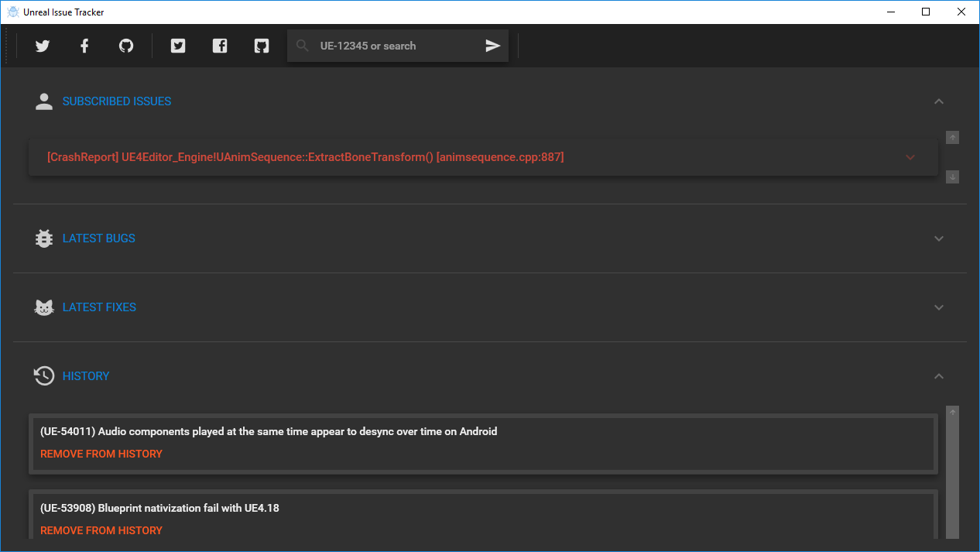Click the toolbar drag handle grip
Image resolution: width=980 pixels, height=552 pixels.
[x=7, y=46]
